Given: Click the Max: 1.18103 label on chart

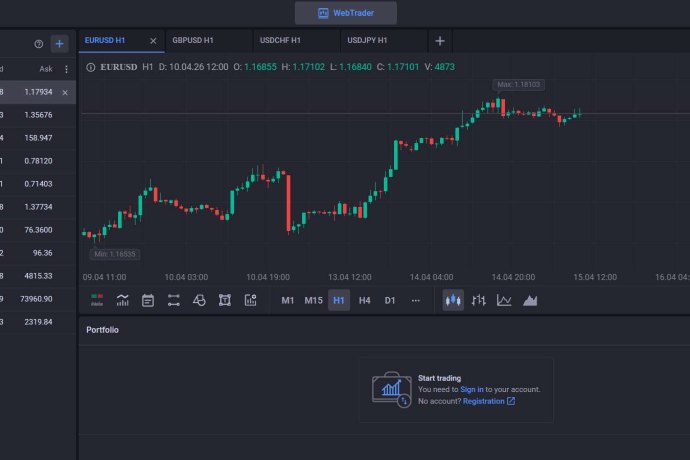Looking at the screenshot, I should point(518,85).
